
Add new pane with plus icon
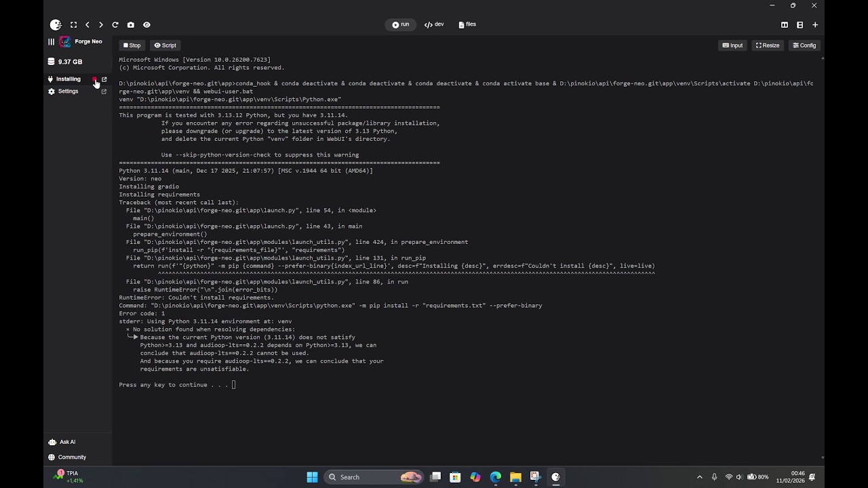(x=815, y=25)
